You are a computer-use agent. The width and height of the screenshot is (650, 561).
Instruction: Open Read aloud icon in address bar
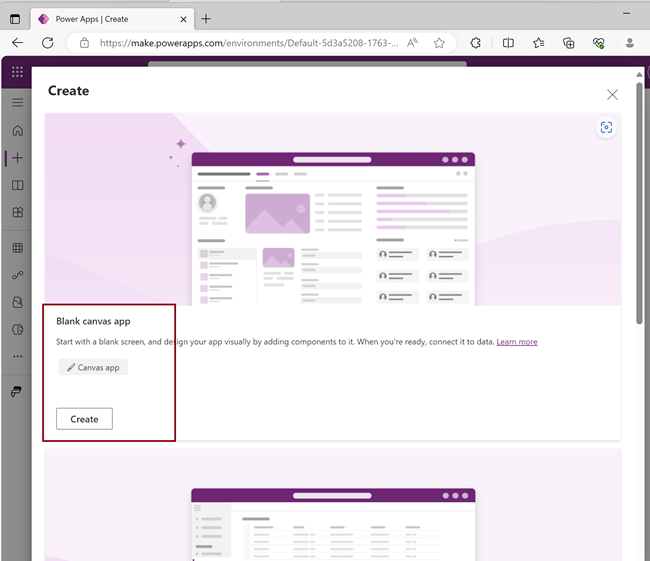(412, 43)
